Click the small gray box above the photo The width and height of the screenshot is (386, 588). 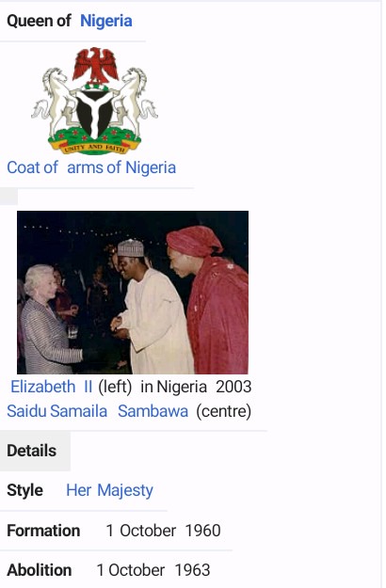[x=8, y=197]
